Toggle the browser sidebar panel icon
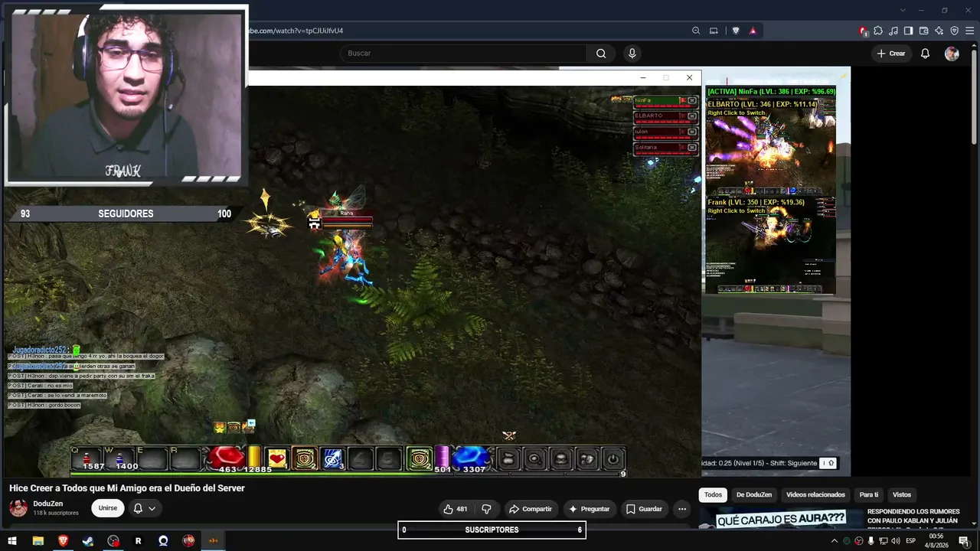This screenshot has height=551, width=980. coord(909,31)
